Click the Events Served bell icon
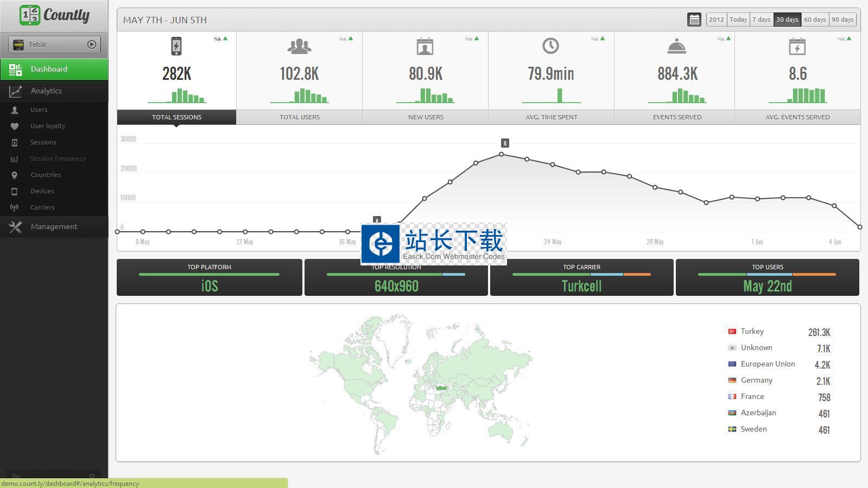This screenshot has height=488, width=868. tap(676, 47)
